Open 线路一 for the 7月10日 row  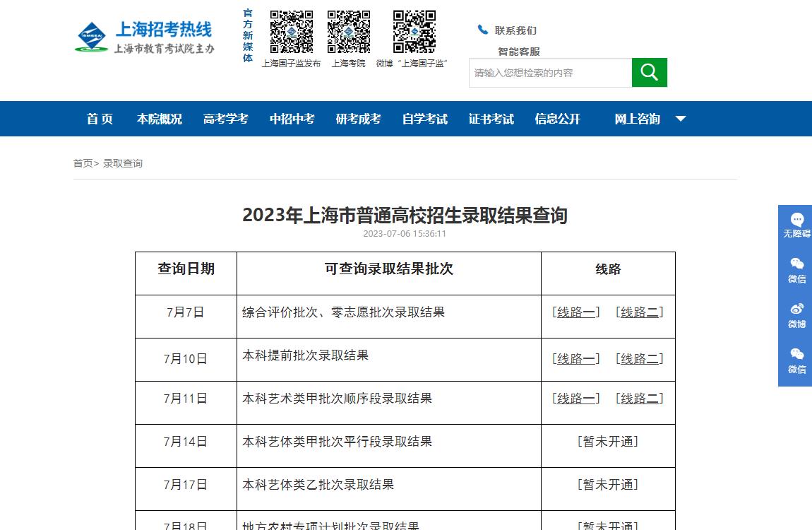tap(576, 359)
